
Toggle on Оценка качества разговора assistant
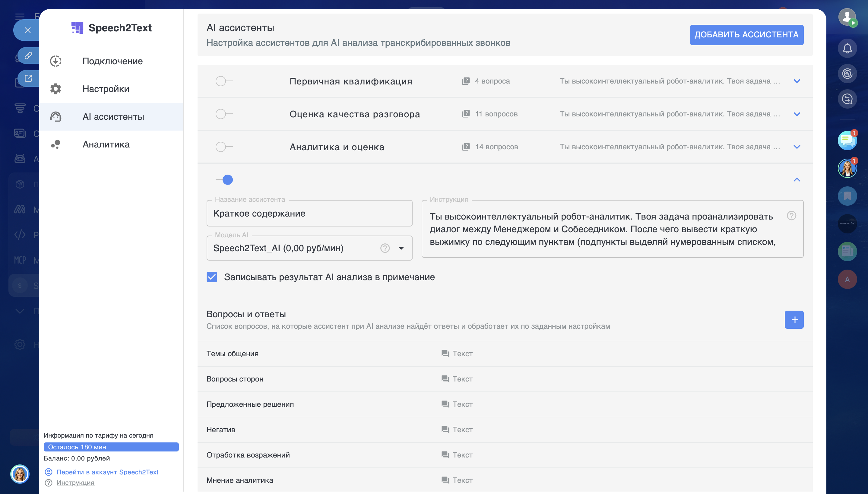(x=223, y=114)
